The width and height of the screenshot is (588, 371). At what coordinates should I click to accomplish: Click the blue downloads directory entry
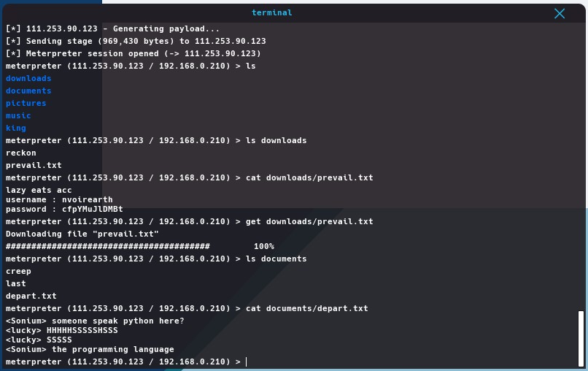tap(28, 78)
